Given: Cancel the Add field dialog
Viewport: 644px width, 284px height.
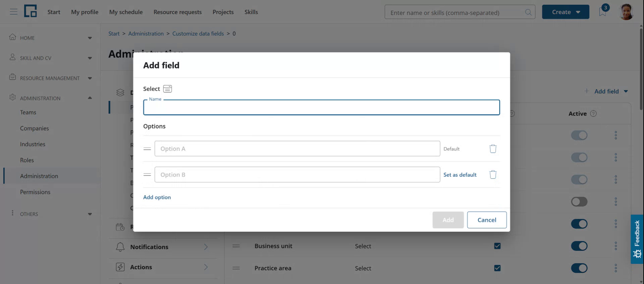Looking at the screenshot, I should (x=487, y=220).
